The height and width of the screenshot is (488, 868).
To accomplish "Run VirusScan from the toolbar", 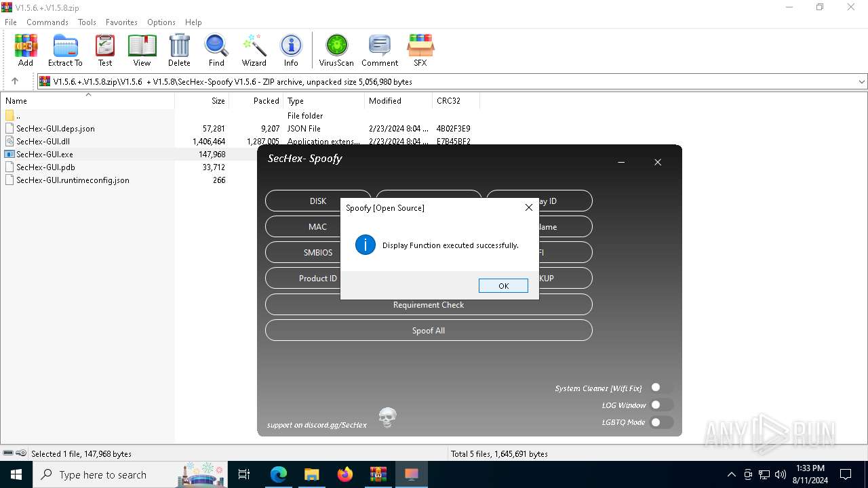I will click(x=336, y=51).
